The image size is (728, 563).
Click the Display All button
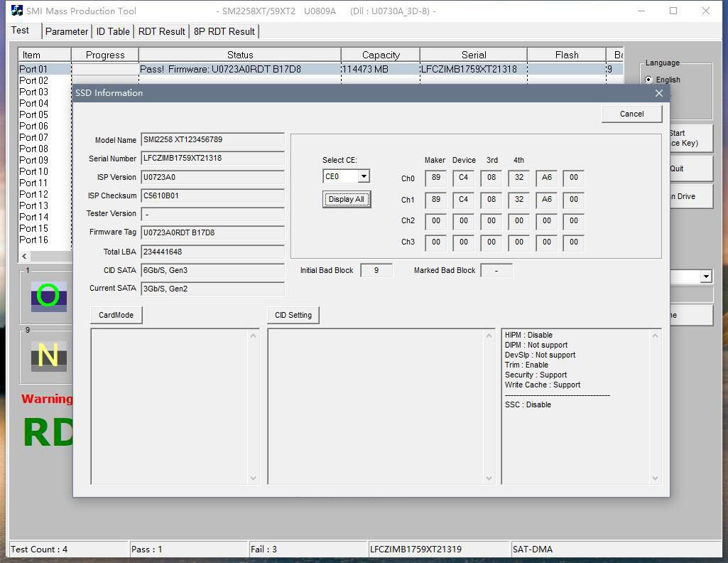[x=347, y=199]
